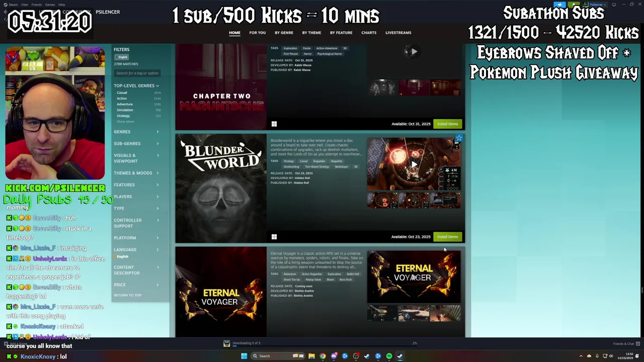Switch to the For You tab

tap(258, 33)
